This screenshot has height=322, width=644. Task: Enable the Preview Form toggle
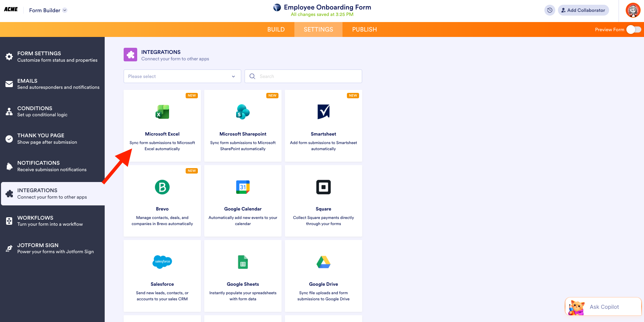coord(633,29)
